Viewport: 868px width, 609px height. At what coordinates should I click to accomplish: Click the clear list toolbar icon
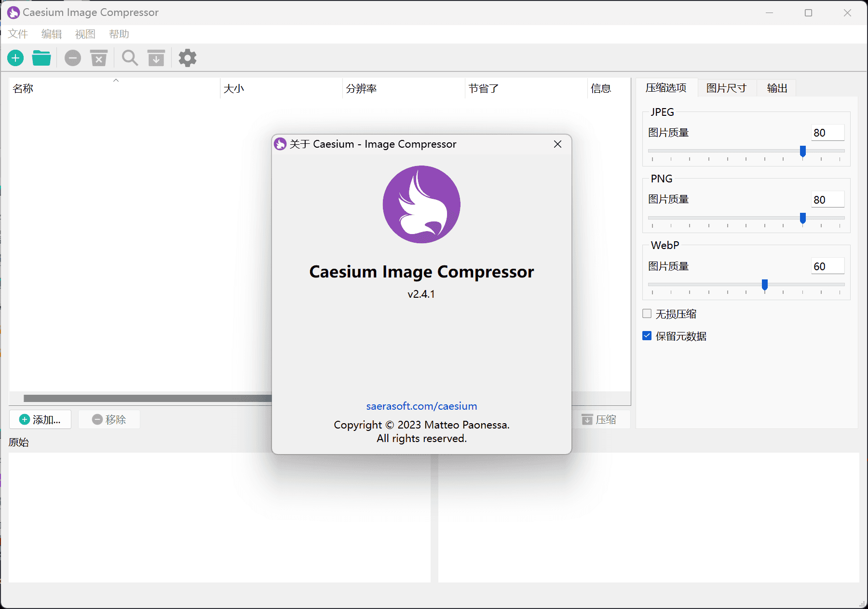point(99,58)
